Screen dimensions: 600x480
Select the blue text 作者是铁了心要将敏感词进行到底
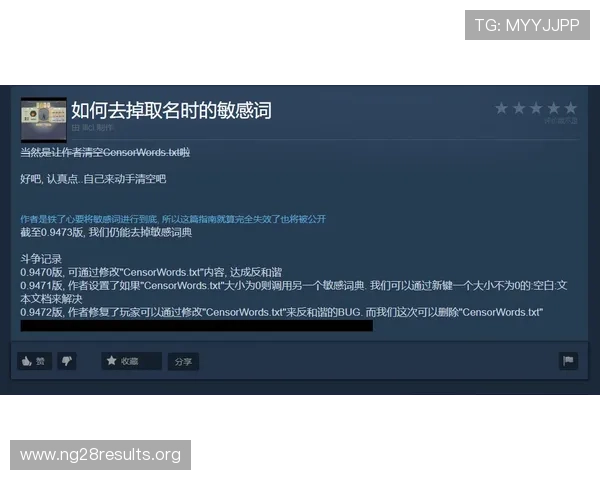pos(89,219)
